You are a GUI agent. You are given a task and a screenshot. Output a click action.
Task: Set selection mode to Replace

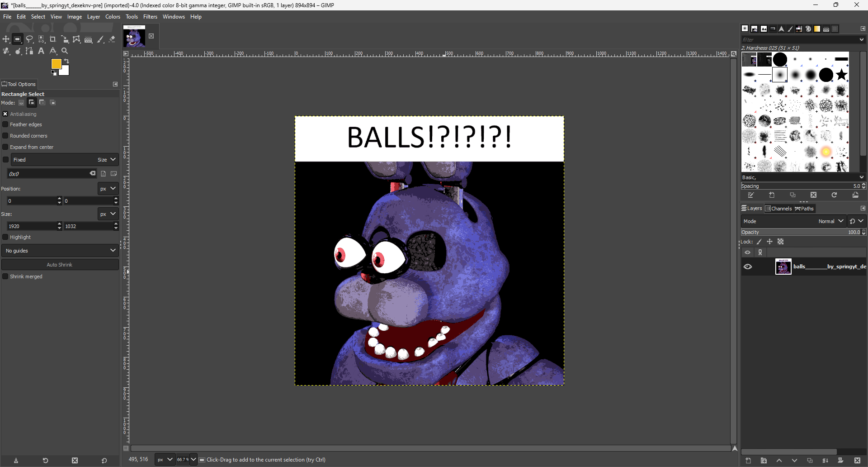pos(21,103)
